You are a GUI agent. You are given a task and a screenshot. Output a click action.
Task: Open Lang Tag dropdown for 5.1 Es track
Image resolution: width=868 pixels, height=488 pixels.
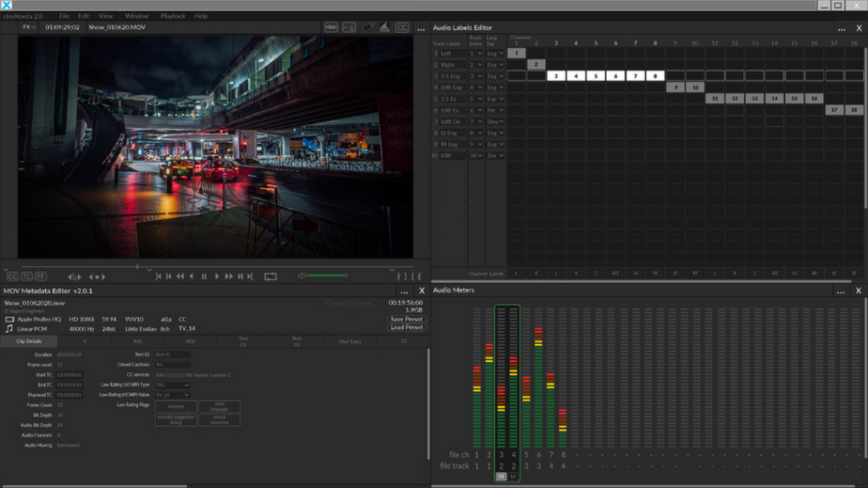pos(496,98)
